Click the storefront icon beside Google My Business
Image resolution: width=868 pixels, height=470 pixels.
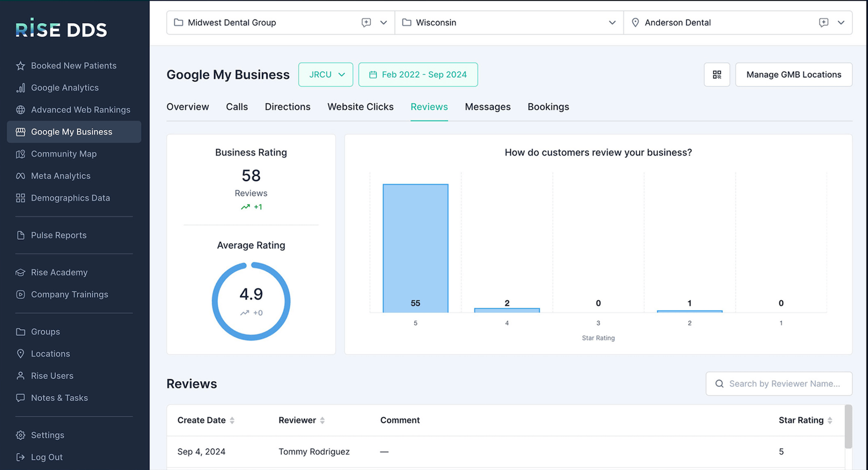[21, 132]
